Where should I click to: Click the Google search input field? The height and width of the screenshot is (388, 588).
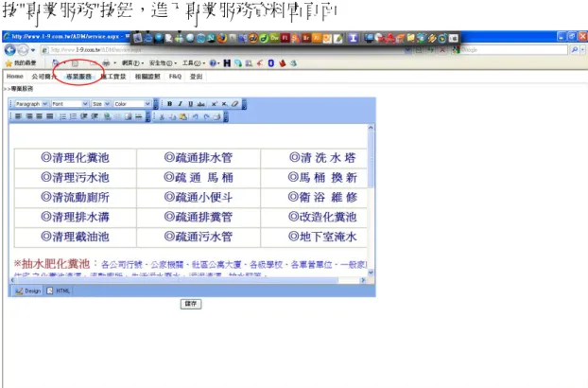coord(510,49)
